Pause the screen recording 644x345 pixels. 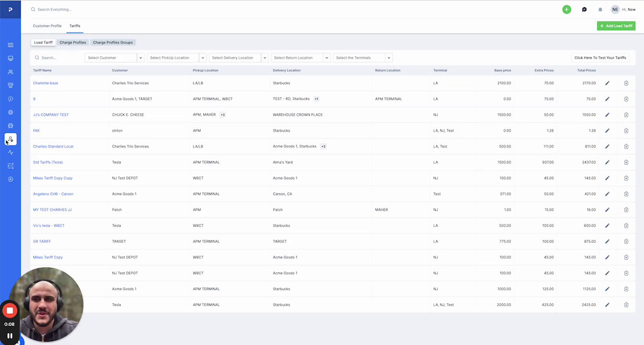pyautogui.click(x=10, y=336)
